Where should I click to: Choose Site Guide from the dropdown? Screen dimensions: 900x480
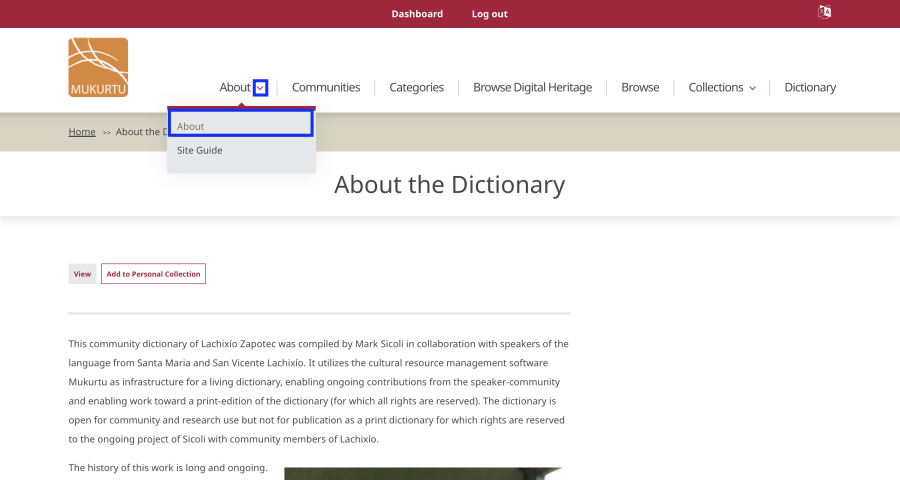pyautogui.click(x=200, y=150)
